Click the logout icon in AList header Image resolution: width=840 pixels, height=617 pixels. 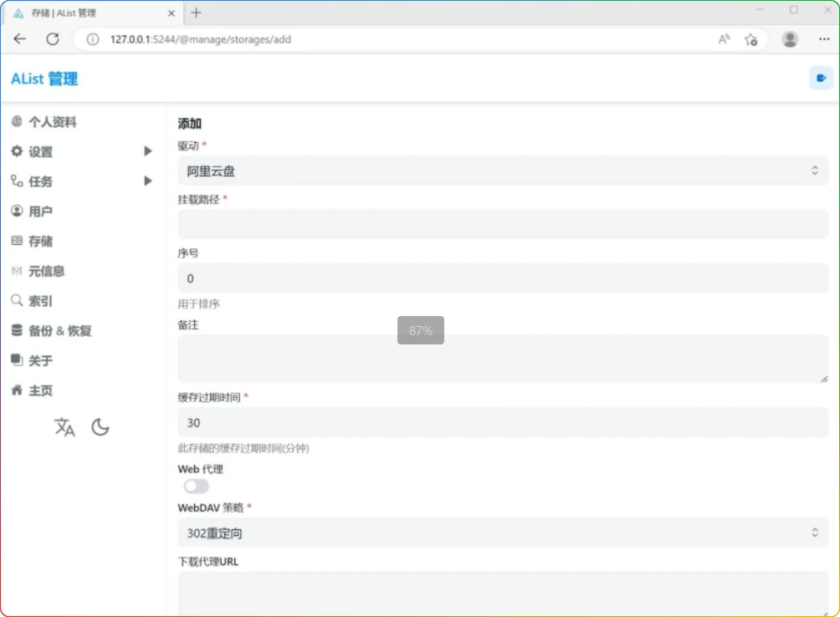[821, 78]
